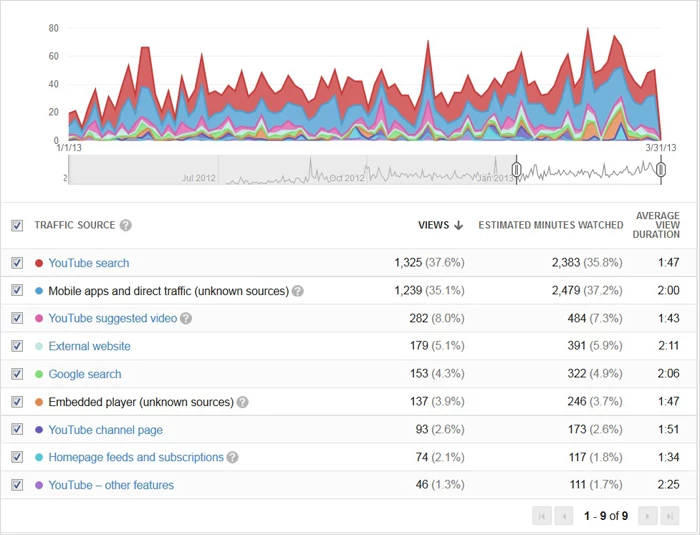Open the YouTube search traffic source link

89,263
